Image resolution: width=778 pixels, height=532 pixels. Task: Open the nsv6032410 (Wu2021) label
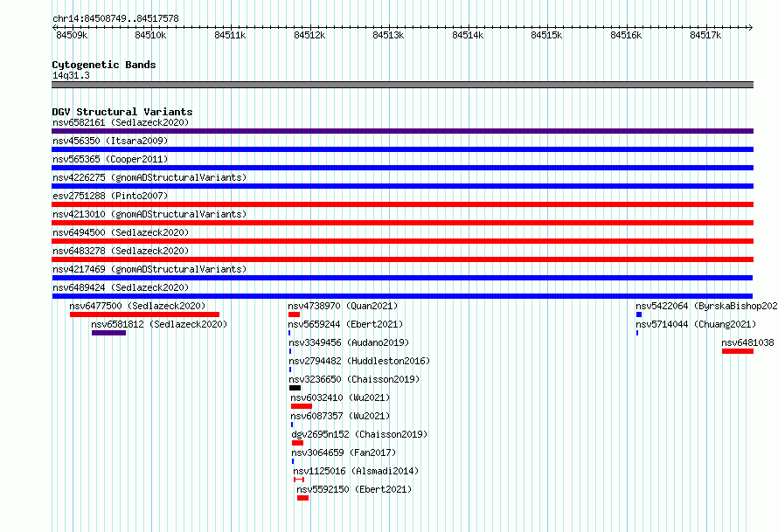pyautogui.click(x=340, y=397)
